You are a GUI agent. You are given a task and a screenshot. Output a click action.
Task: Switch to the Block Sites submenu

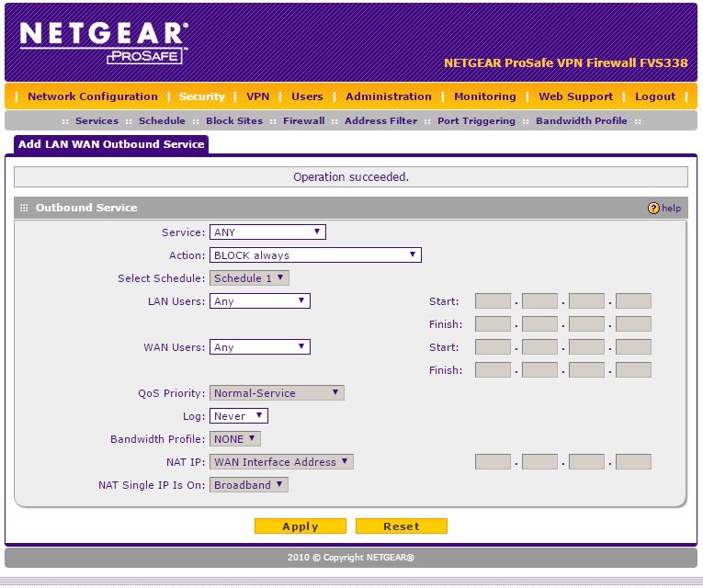point(234,121)
